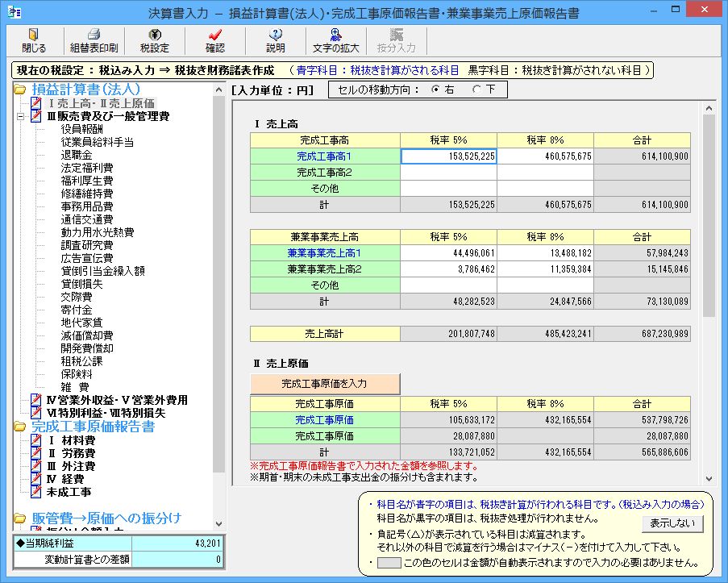Select 完成工事高1 税率8% input cell
The image size is (728, 583).
[546, 156]
